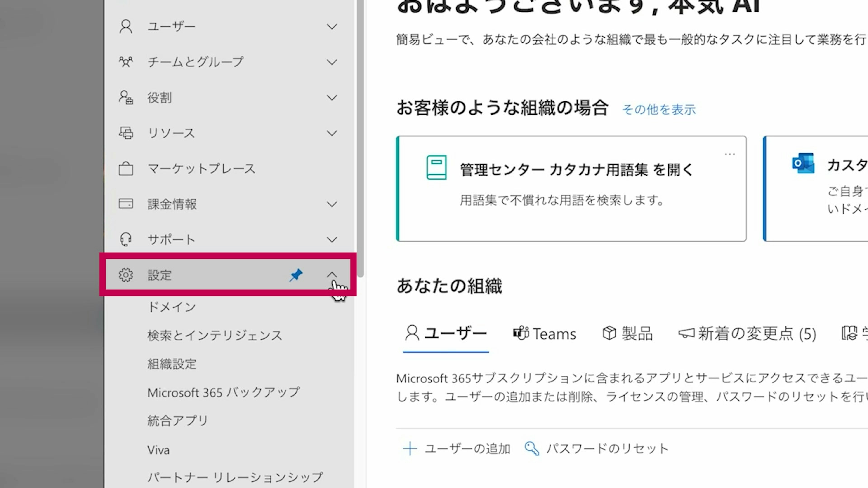
Task: Collapse the 設定 section chevron
Action: coord(332,275)
